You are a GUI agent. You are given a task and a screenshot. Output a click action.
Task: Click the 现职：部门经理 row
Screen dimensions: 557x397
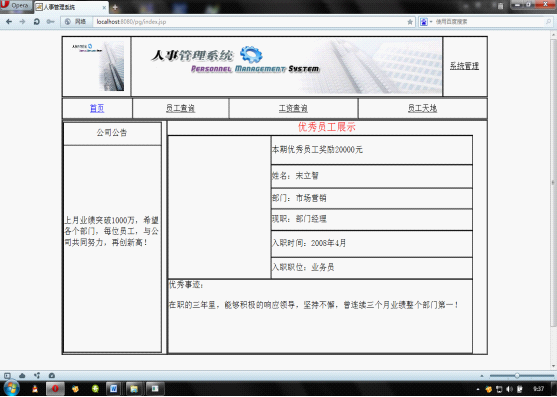(372, 219)
